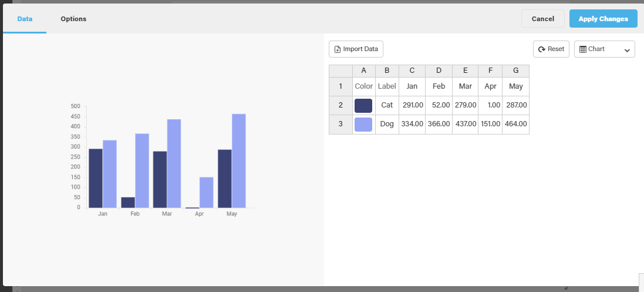Select row 2 header
Image resolution: width=644 pixels, height=292 pixels.
click(340, 105)
